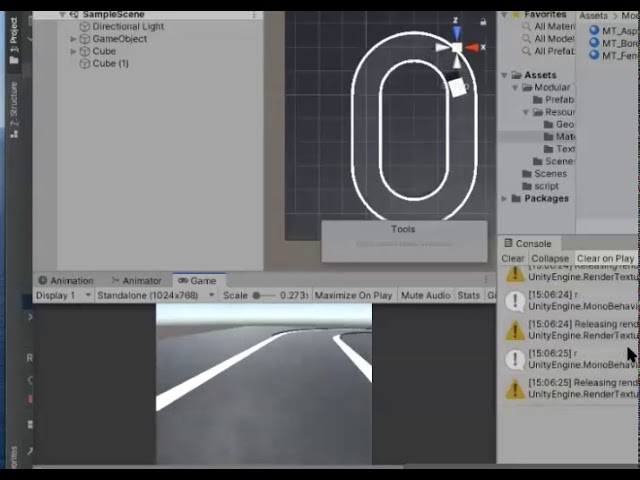The image size is (640, 480).
Task: Toggle Collapse in the Console toolbar
Action: [x=550, y=258]
